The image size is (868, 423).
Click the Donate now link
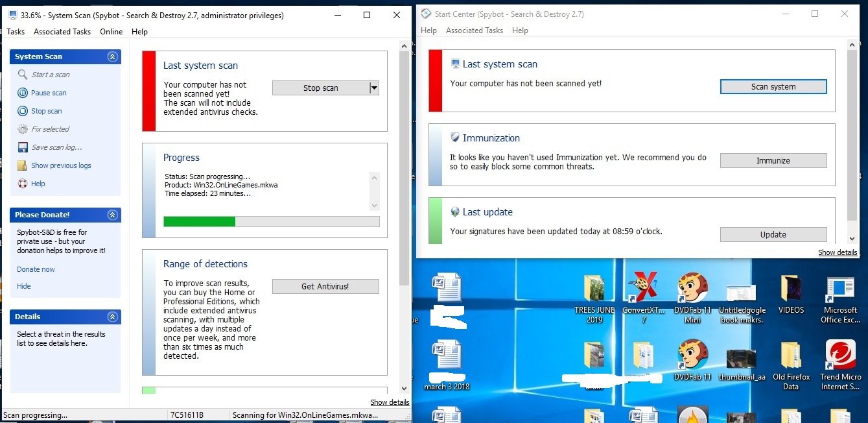(x=36, y=269)
